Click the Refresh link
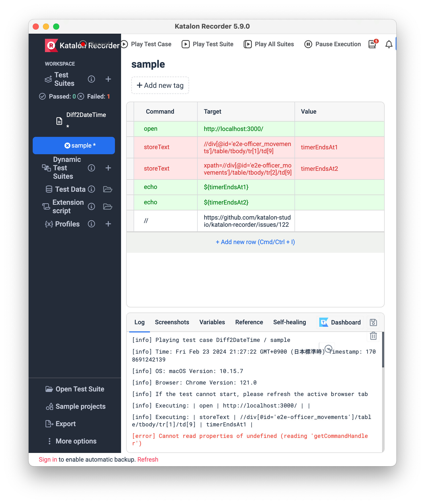Viewport: 425px width, 504px height. click(x=148, y=460)
